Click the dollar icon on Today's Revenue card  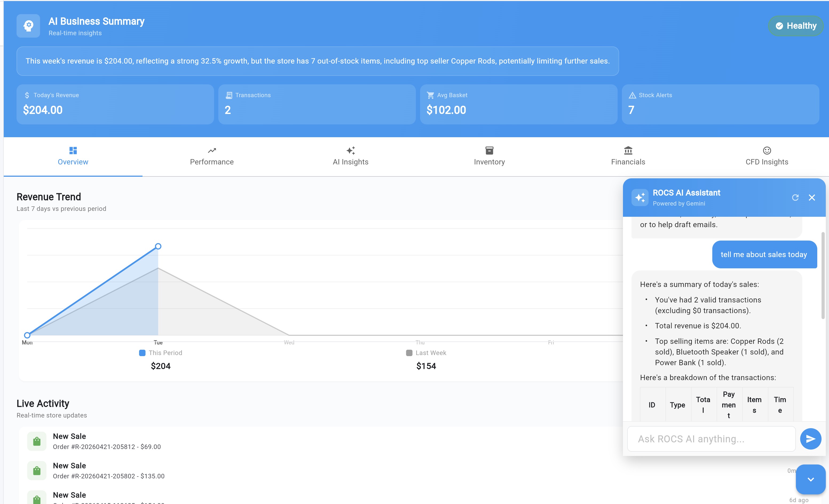coord(27,95)
